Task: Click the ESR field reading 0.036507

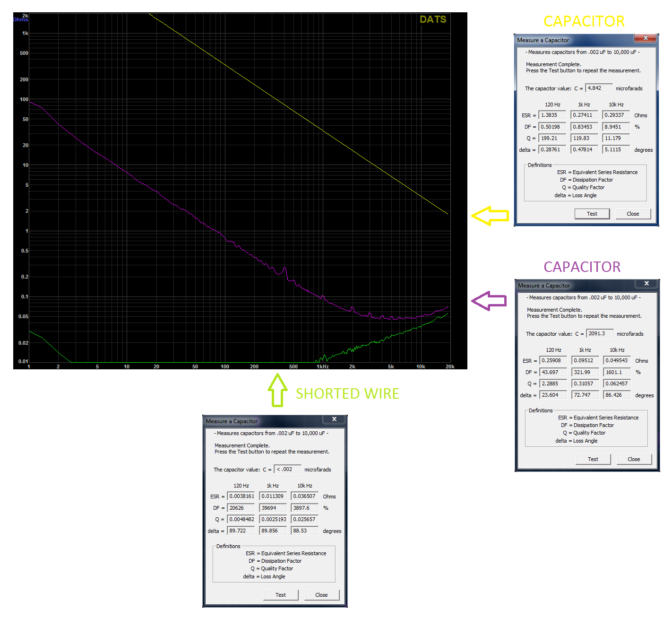Action: point(305,496)
